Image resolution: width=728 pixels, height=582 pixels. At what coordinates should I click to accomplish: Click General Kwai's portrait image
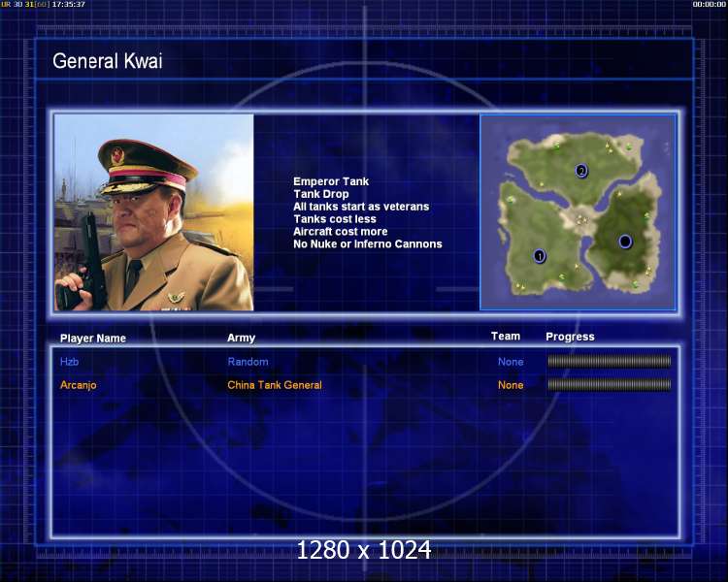point(154,212)
